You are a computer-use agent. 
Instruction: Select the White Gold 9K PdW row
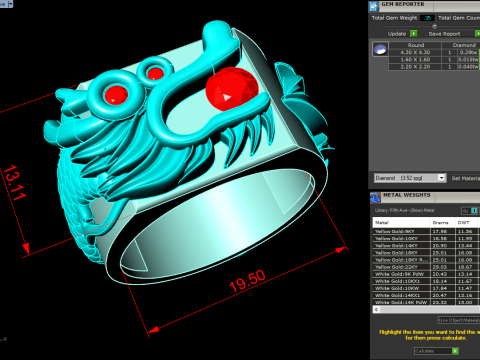coord(425,274)
